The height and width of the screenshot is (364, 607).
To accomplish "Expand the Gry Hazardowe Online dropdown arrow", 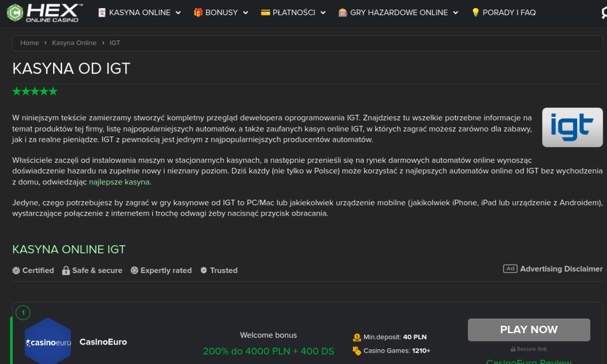I will pos(456,13).
